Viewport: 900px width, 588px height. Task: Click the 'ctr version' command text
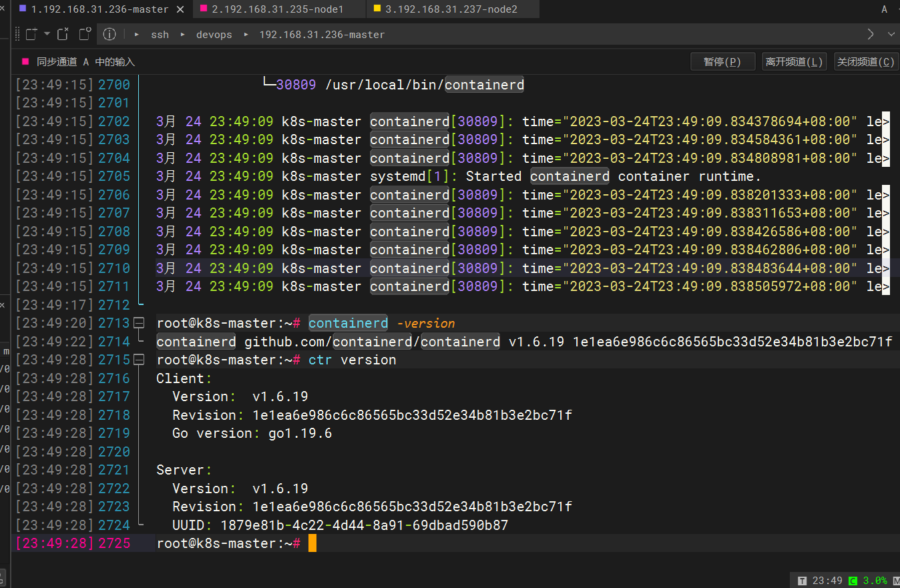[352, 360]
